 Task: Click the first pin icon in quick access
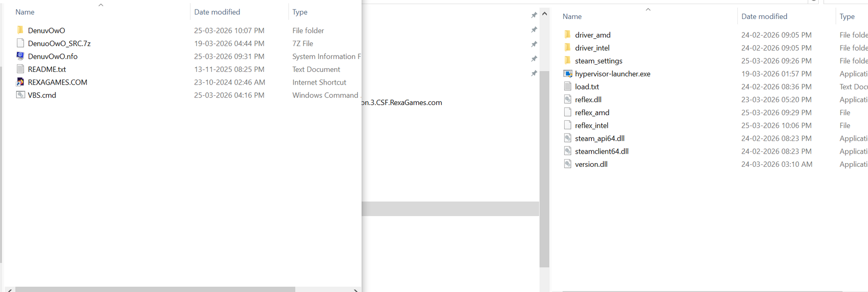point(534,15)
